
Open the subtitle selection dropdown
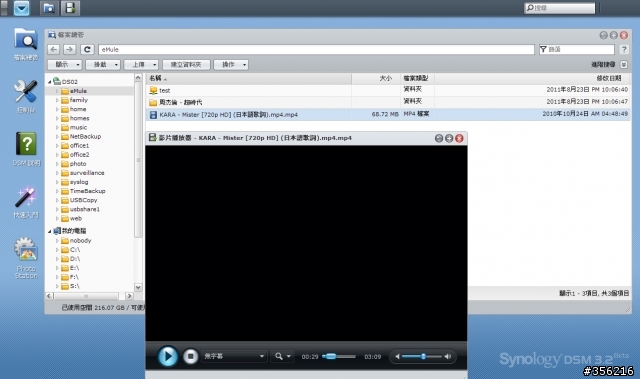[234, 357]
